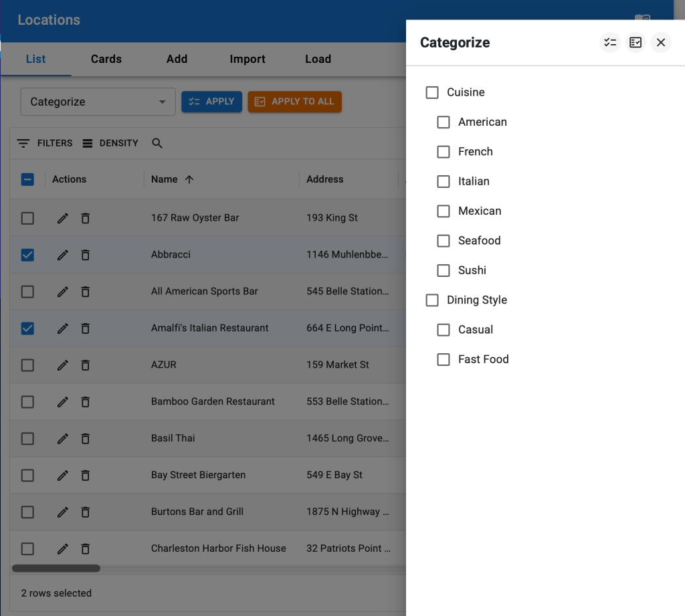685x616 pixels.
Task: Check the Dining Style checkbox
Action: point(432,300)
